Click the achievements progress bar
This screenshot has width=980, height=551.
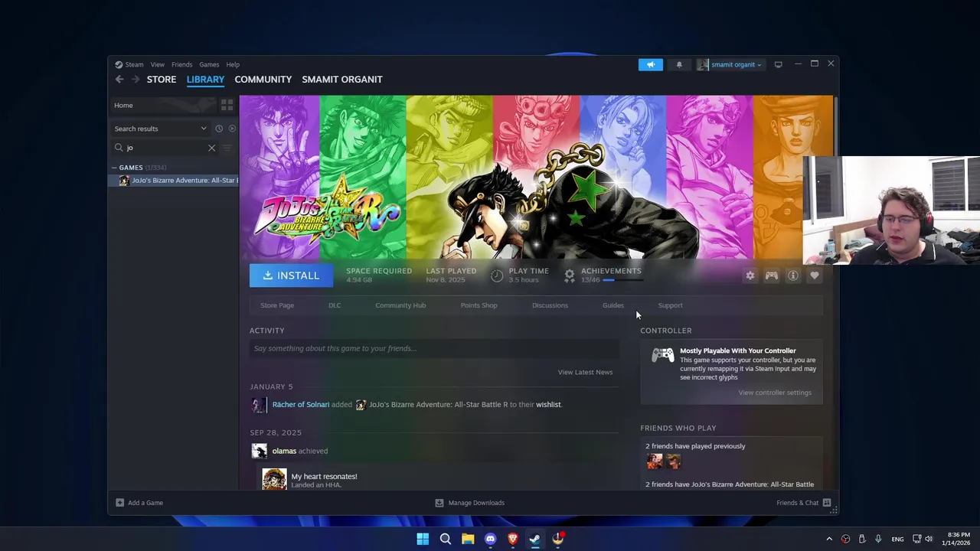pyautogui.click(x=622, y=280)
